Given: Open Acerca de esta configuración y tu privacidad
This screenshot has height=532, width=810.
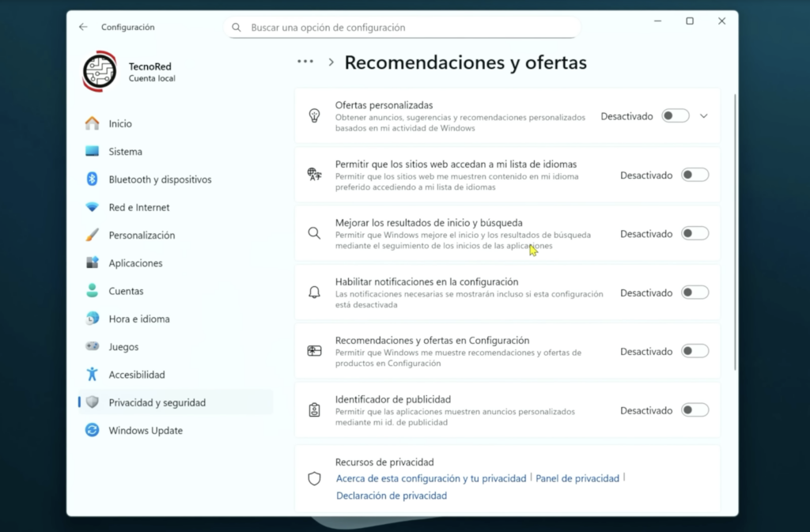Looking at the screenshot, I should (431, 478).
